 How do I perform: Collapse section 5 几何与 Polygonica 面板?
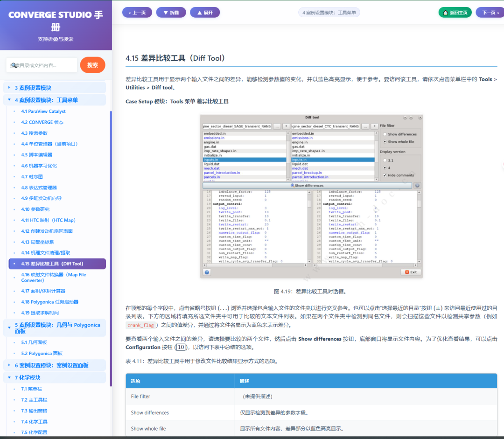55,328
